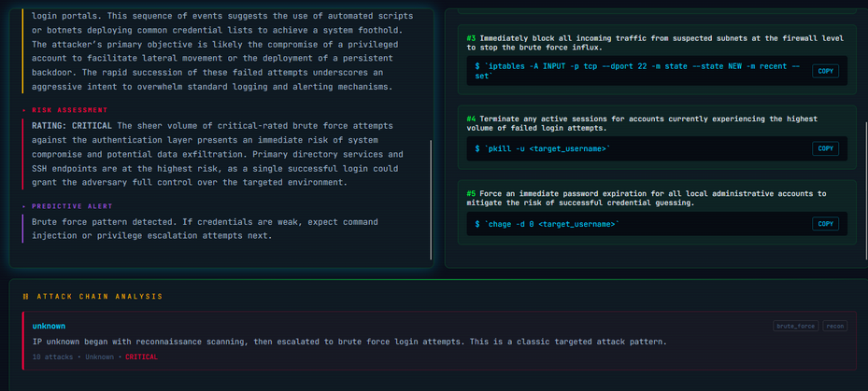Click the Attack Chain Analysis bars icon
The height and width of the screenshot is (391, 868).
coord(25,296)
